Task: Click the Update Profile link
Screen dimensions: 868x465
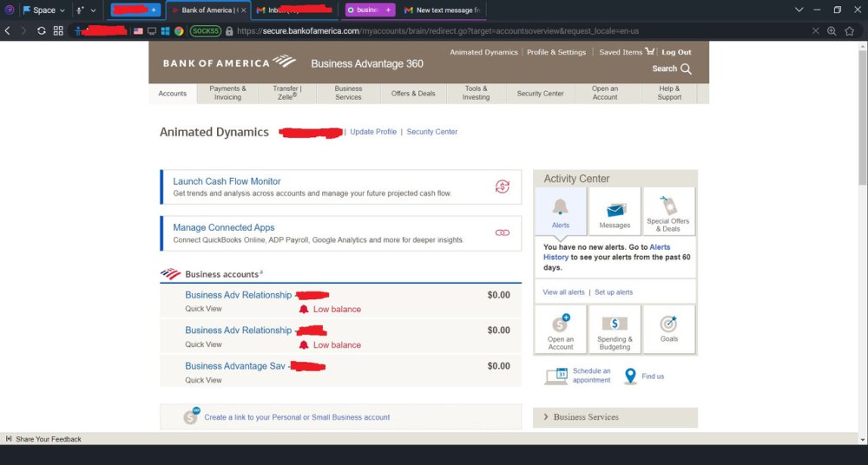Action: [373, 132]
